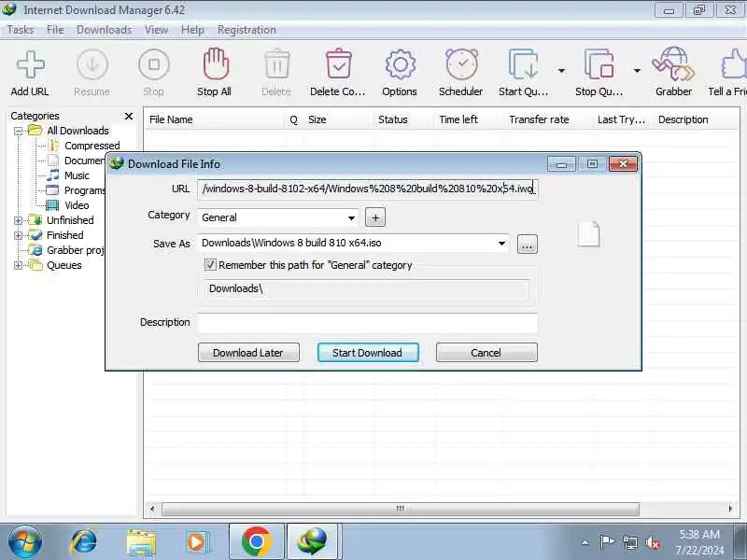
Task: Open the Downloads menu
Action: point(105,30)
